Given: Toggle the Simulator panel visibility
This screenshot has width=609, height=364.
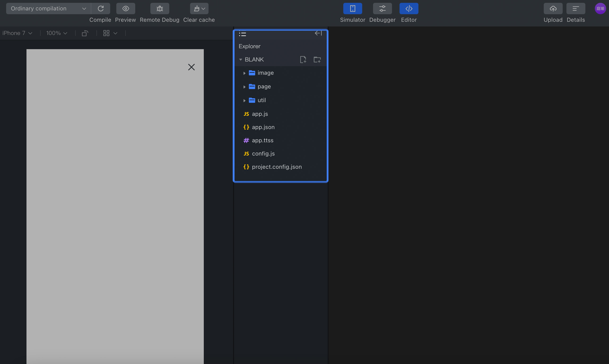Looking at the screenshot, I should coord(352,9).
